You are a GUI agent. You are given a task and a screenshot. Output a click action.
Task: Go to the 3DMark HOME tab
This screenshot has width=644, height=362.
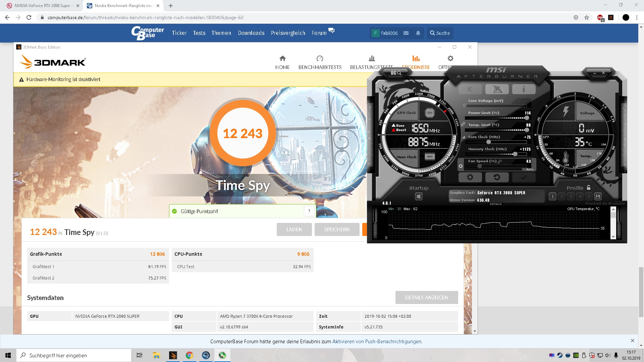pyautogui.click(x=282, y=62)
